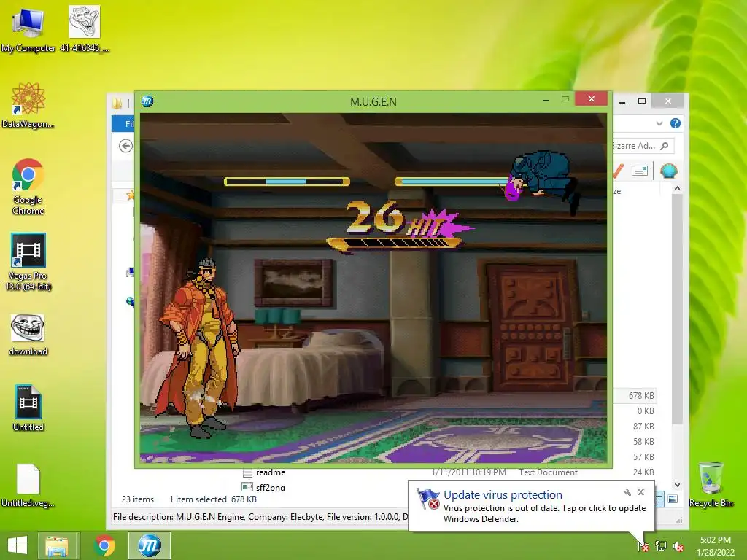
Task: Open notification options wrench icon
Action: click(x=627, y=492)
